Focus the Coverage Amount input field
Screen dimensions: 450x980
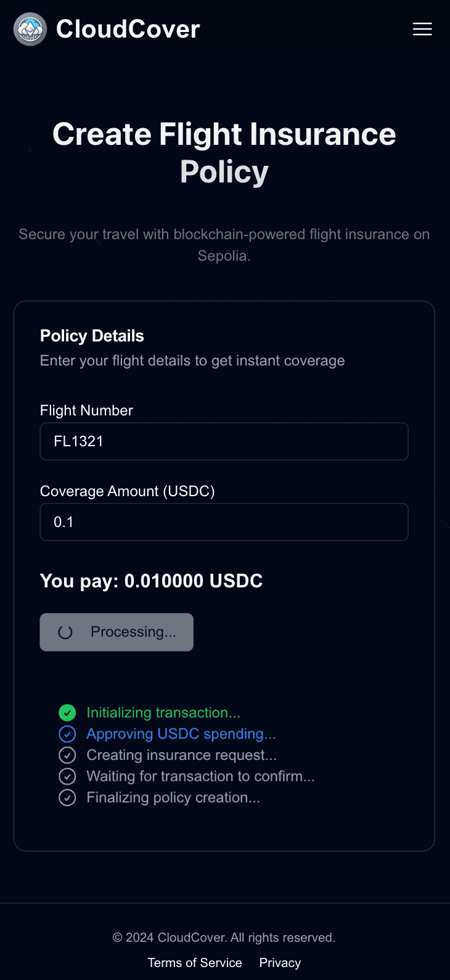tap(224, 522)
